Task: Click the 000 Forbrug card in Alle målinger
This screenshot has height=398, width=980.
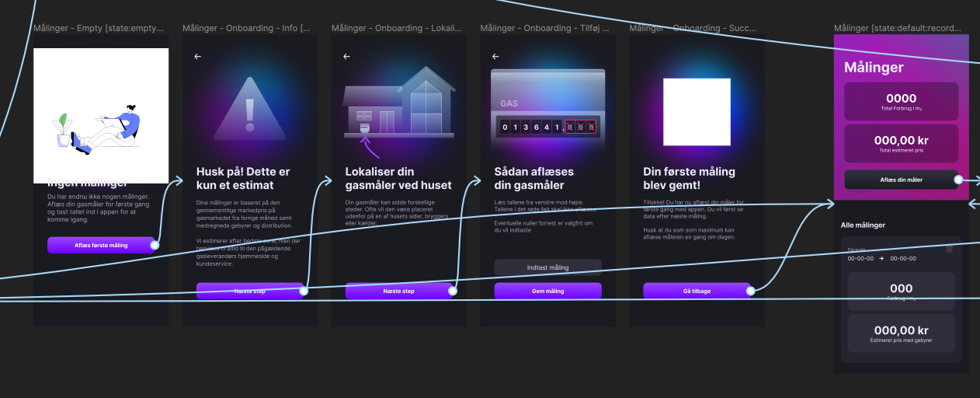Action: pos(902,291)
